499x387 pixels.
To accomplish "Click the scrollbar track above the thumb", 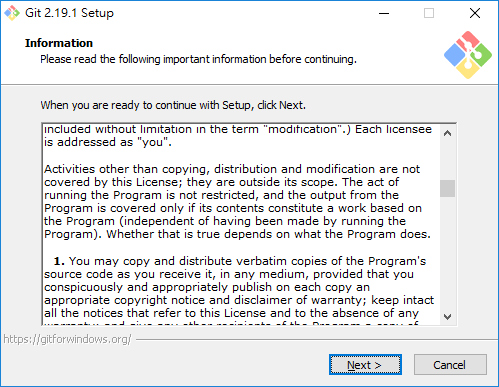I will (x=447, y=161).
